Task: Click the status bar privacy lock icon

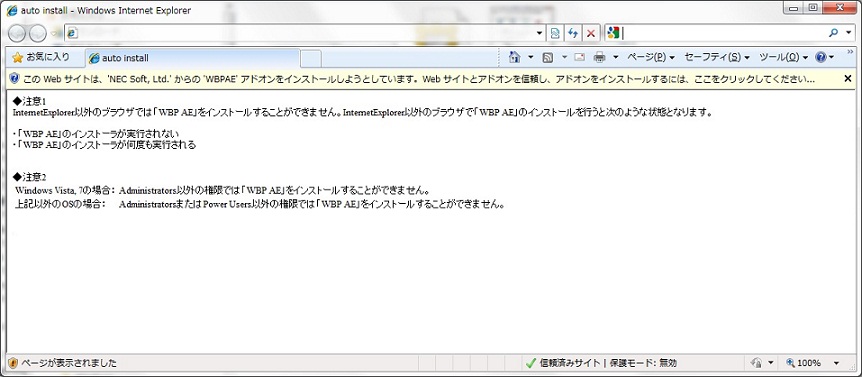Action: (756, 363)
